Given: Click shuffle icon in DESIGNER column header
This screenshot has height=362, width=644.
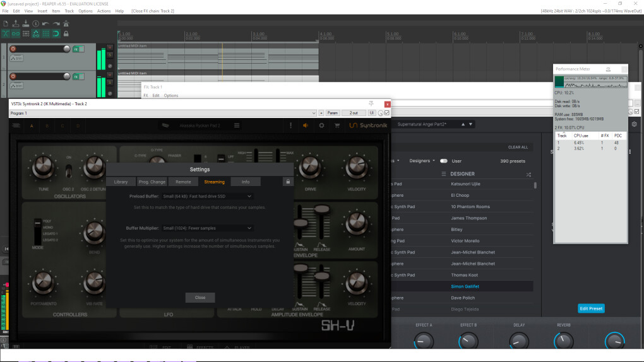Looking at the screenshot, I should pos(528,175).
